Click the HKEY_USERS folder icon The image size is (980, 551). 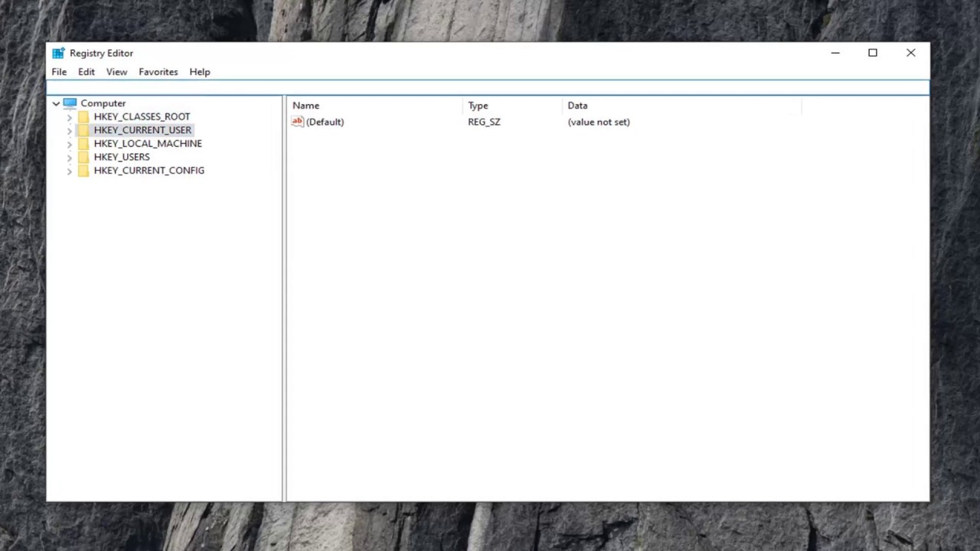pyautogui.click(x=83, y=157)
